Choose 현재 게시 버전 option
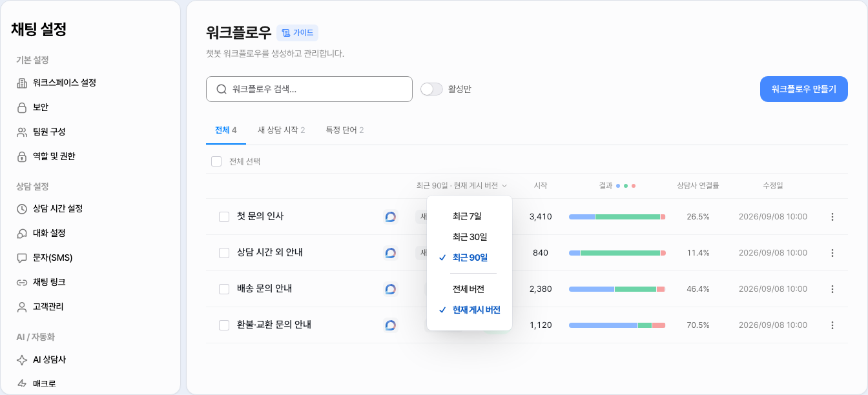This screenshot has height=395, width=868. (470, 310)
